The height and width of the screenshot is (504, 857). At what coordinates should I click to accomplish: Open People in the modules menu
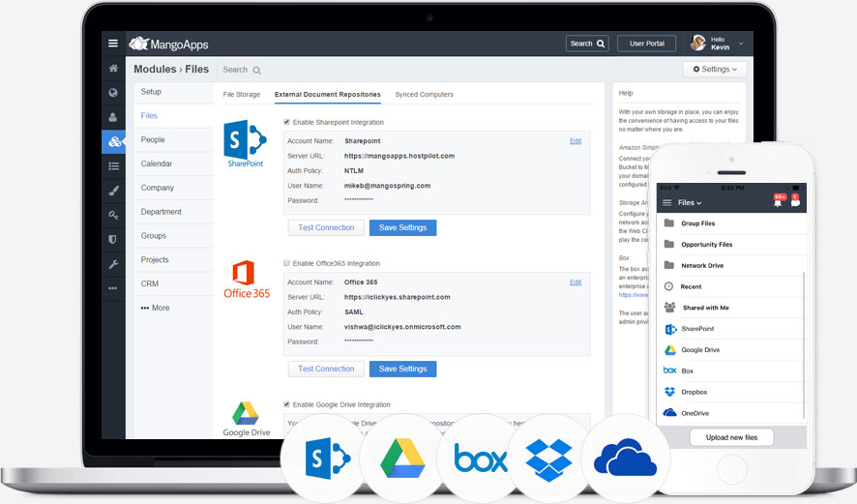pyautogui.click(x=173, y=140)
